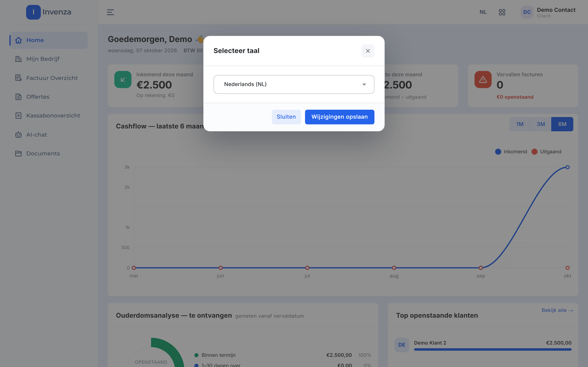The image size is (588, 367).
Task: Click the red overdue invoices warning icon
Action: click(483, 79)
